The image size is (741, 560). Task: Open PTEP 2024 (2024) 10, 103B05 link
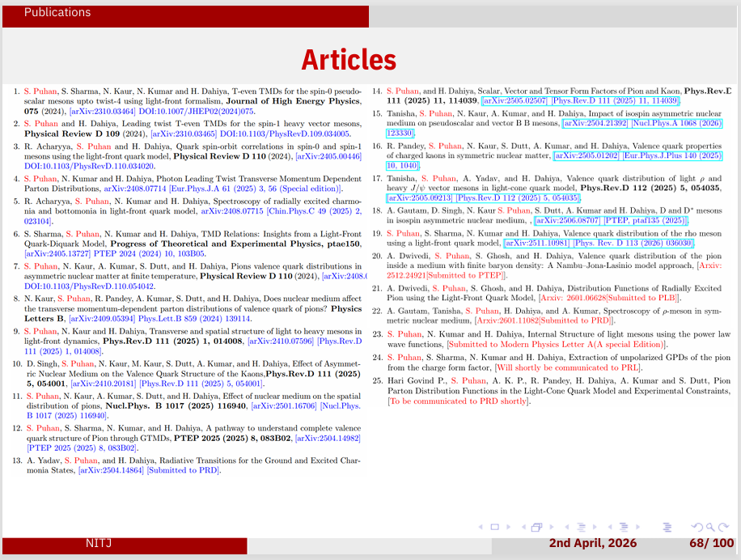click(x=149, y=253)
